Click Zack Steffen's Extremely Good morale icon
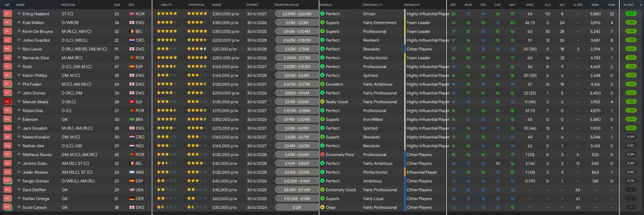 click(322, 190)
